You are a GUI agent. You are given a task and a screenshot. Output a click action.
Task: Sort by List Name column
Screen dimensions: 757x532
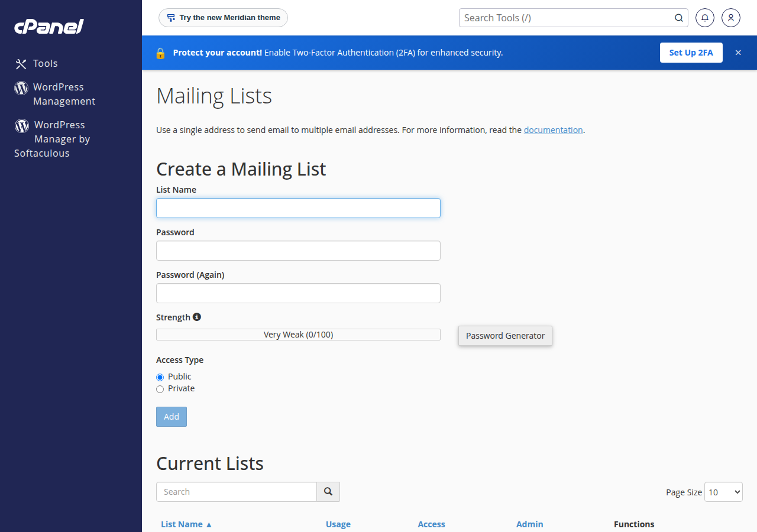pyautogui.click(x=186, y=524)
